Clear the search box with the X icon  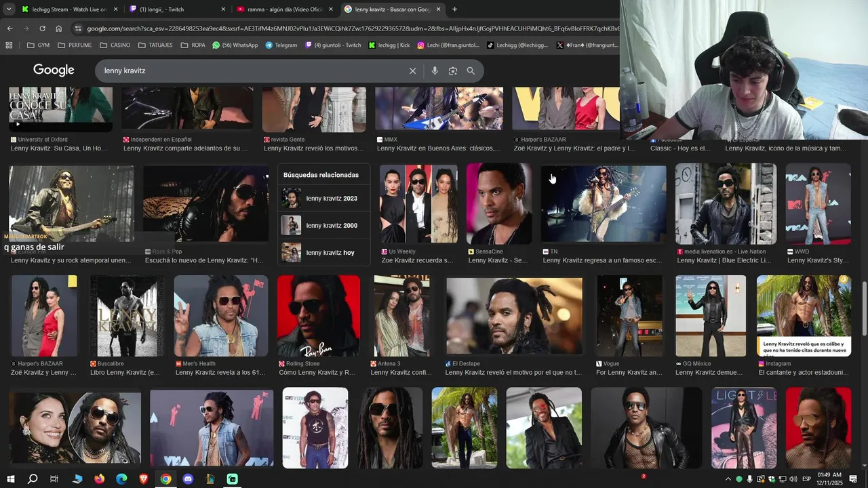click(412, 70)
